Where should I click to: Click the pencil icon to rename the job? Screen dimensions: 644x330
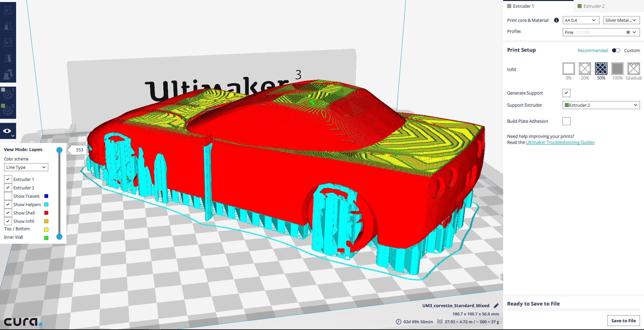496,306
